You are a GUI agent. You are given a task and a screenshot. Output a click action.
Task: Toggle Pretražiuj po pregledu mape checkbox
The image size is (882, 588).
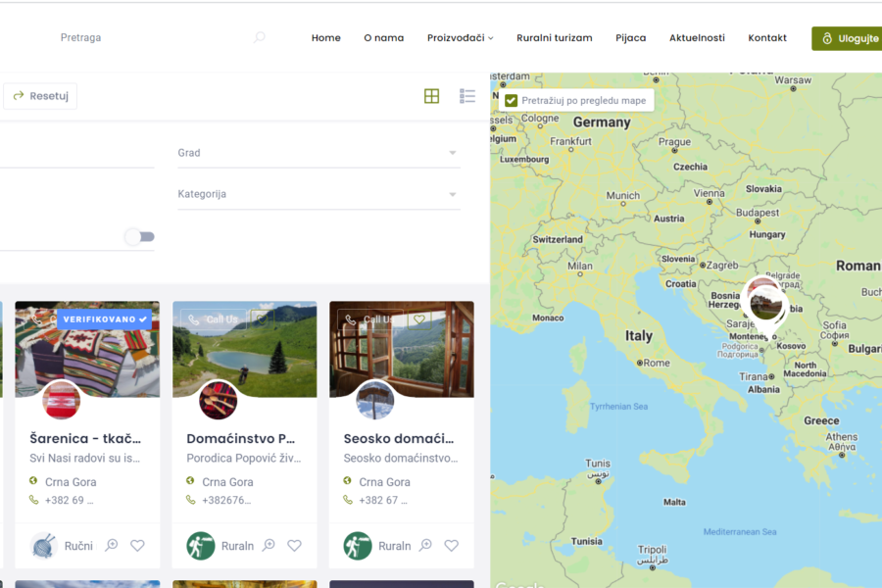[x=511, y=101]
